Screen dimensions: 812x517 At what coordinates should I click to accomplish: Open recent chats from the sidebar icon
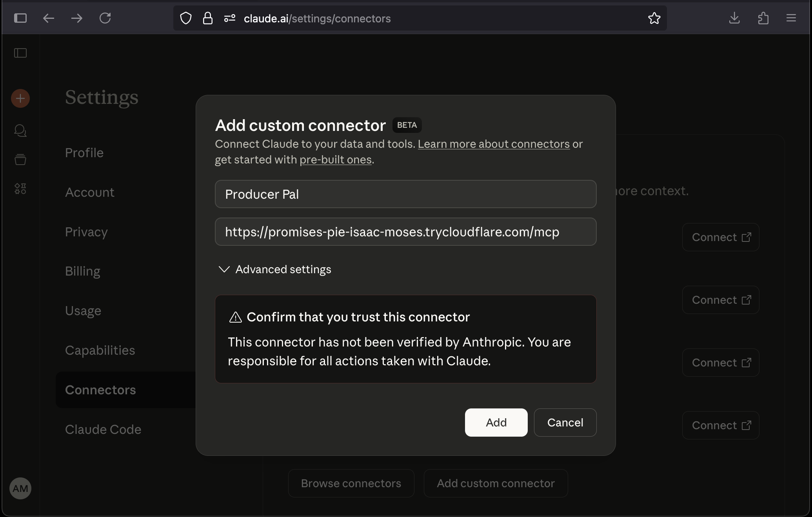20,131
